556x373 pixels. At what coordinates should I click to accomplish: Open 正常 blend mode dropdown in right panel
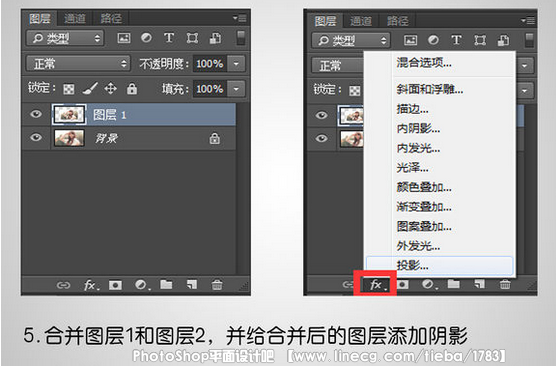(x=338, y=66)
